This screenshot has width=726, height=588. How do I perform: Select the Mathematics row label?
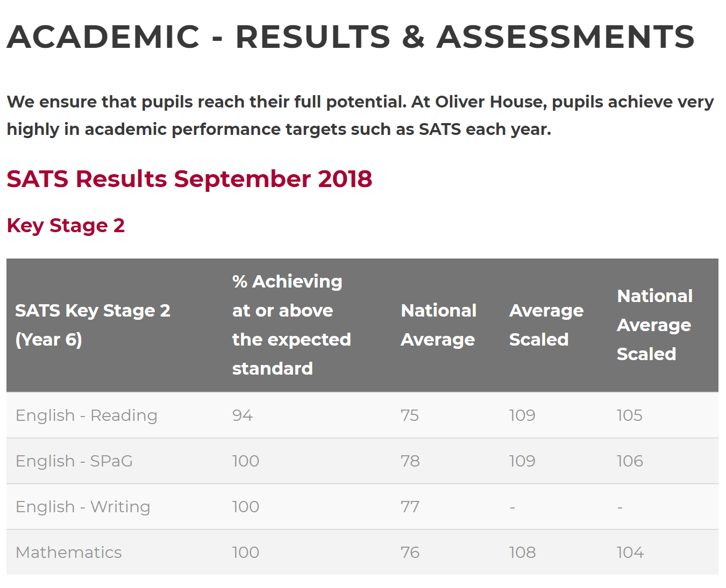click(x=69, y=553)
